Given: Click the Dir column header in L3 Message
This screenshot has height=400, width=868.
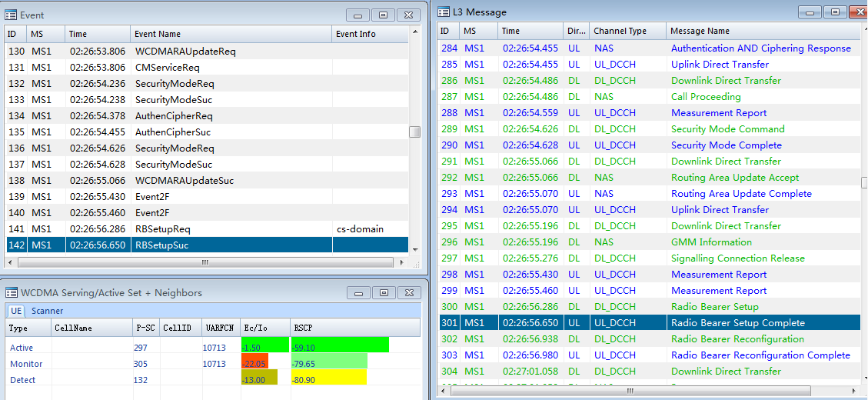Looking at the screenshot, I should (577, 31).
